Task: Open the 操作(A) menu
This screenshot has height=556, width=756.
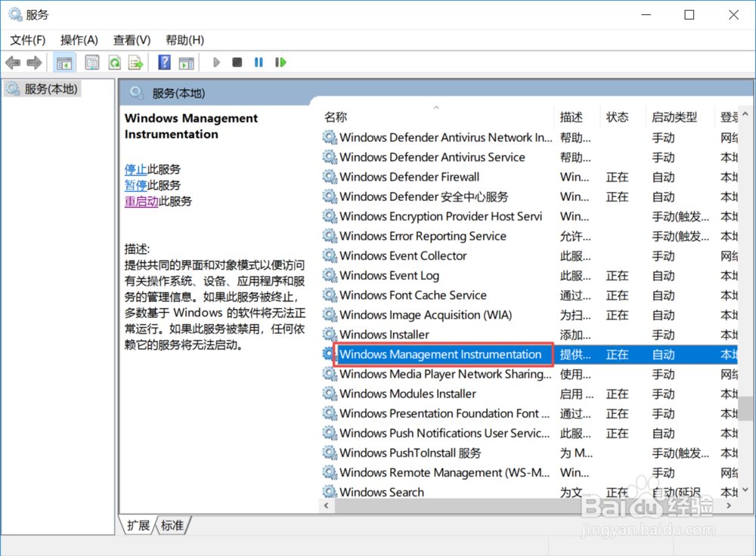Action: (79, 40)
